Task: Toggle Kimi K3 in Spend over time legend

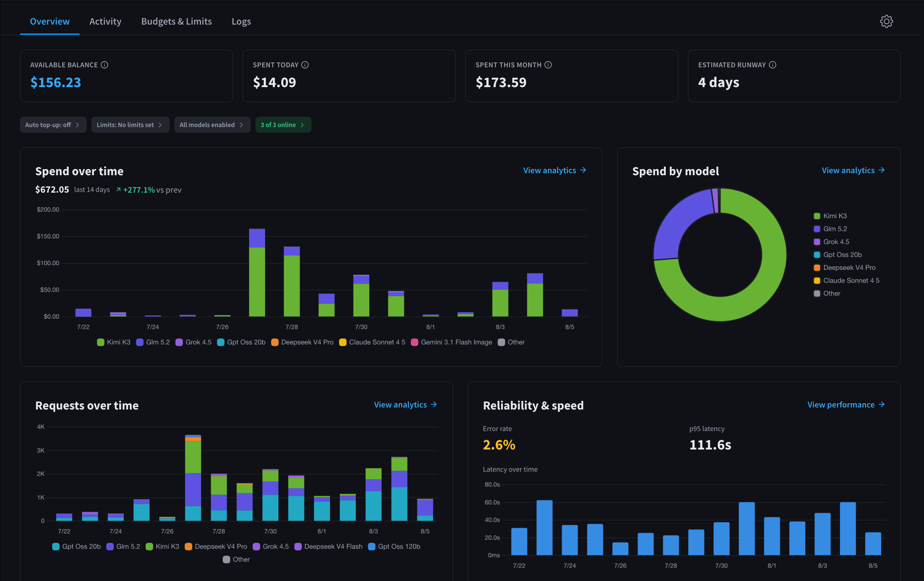Action: pyautogui.click(x=114, y=342)
